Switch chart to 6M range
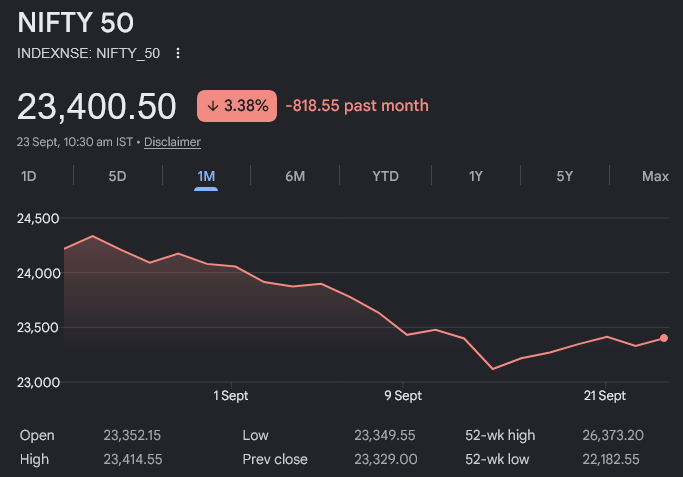The height and width of the screenshot is (477, 683). (295, 176)
